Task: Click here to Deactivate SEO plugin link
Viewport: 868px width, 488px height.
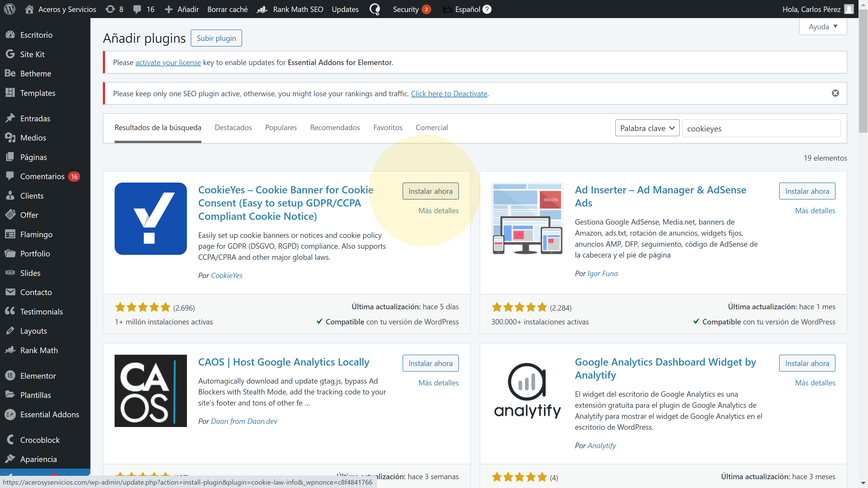Action: tap(449, 94)
